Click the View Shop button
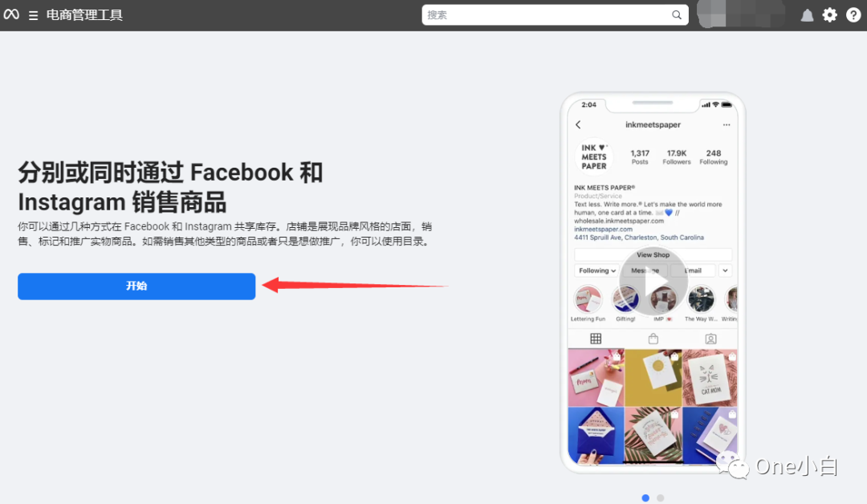The width and height of the screenshot is (867, 504). pos(653,254)
